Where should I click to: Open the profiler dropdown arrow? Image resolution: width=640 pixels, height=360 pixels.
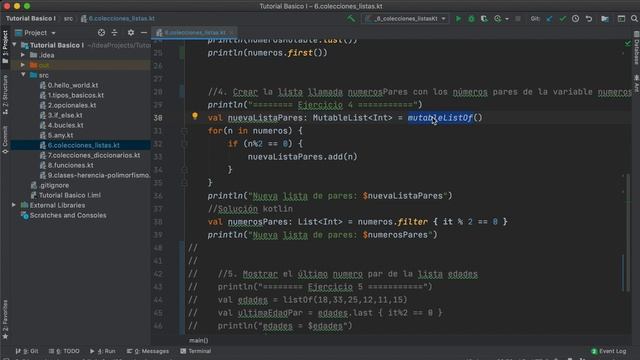coord(507,19)
